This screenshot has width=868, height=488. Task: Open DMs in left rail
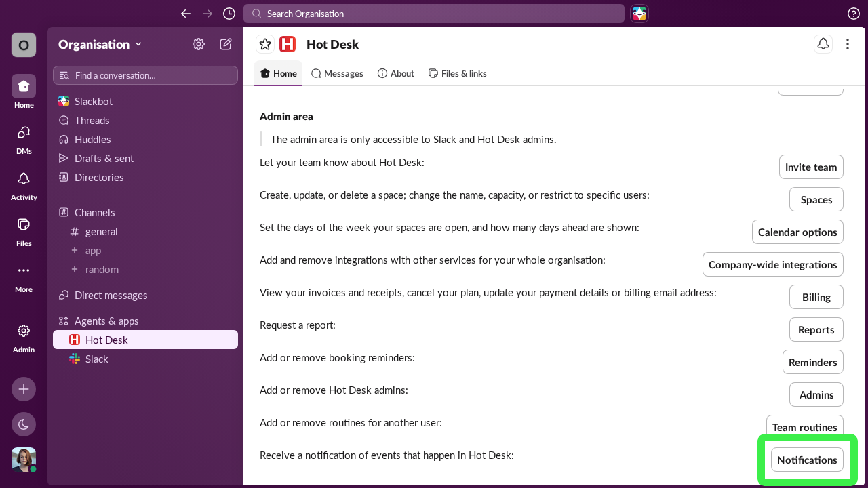24,138
